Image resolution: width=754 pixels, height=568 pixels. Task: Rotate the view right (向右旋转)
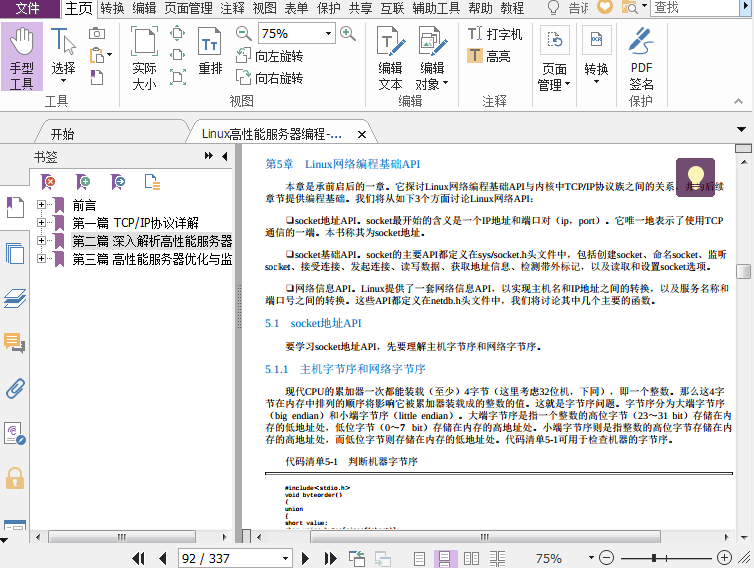[x=269, y=77]
